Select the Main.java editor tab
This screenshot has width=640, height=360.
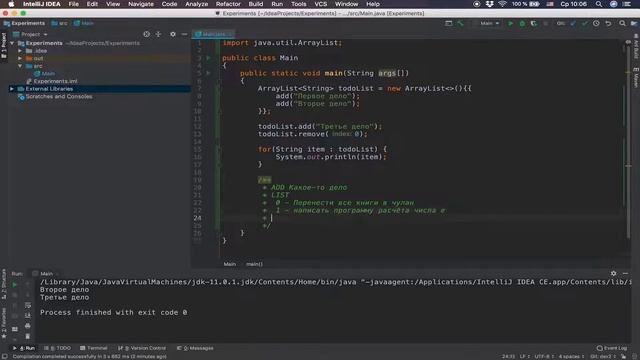click(x=214, y=34)
